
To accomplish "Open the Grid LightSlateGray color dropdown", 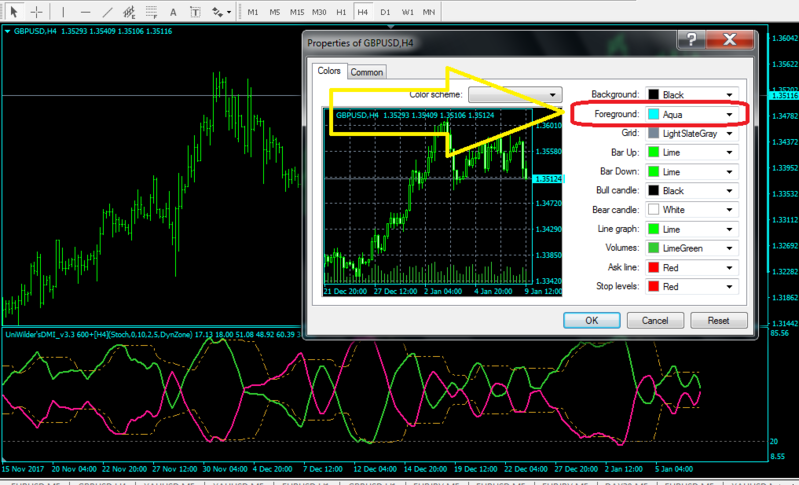I will pos(691,133).
